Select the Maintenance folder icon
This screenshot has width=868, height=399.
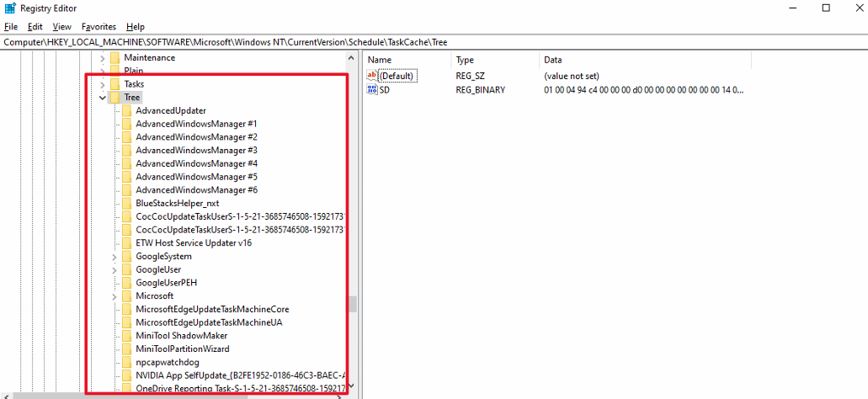point(115,57)
